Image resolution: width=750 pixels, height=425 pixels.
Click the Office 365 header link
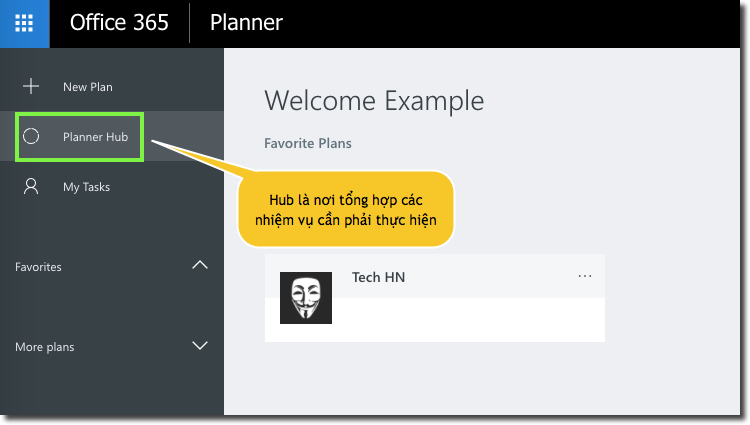(119, 23)
